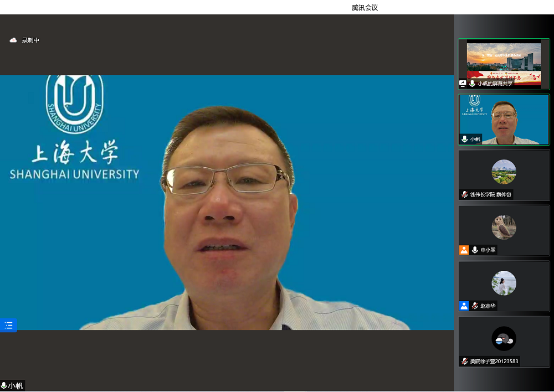Click the muted microphone icon for 赵志华

click(475, 306)
